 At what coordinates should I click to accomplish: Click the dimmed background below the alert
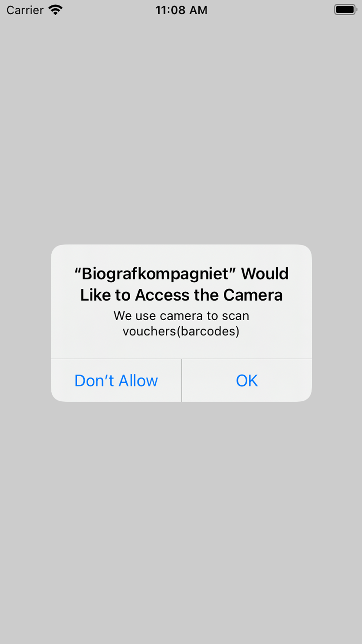coord(181,522)
